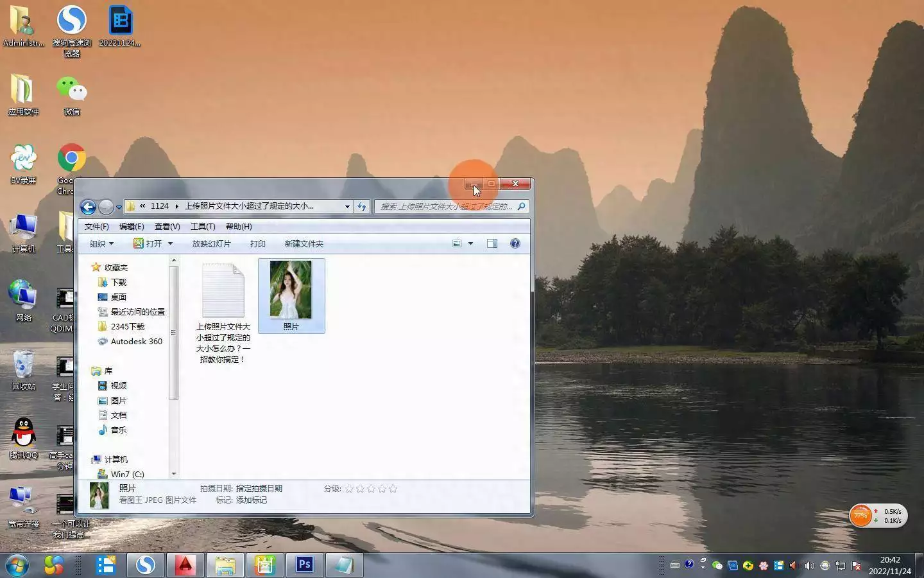Select the 照片 image thumbnail
Screen dimensions: 924x578
[x=291, y=290]
